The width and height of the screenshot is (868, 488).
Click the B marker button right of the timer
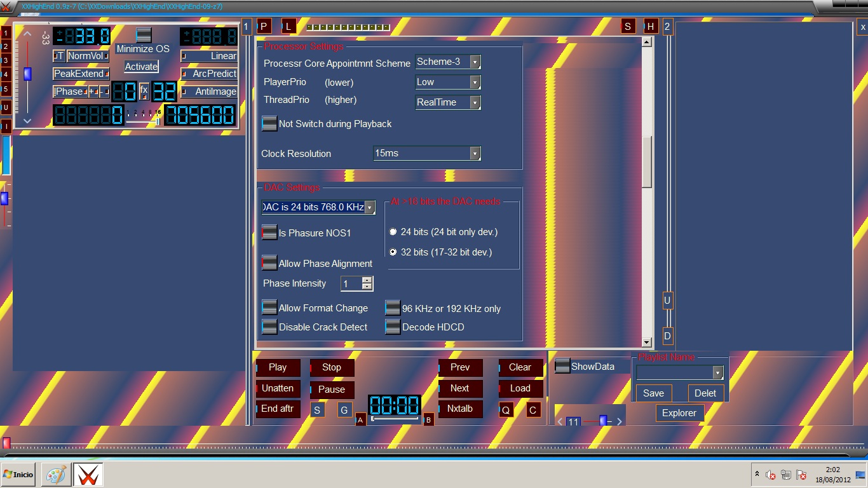pos(429,419)
